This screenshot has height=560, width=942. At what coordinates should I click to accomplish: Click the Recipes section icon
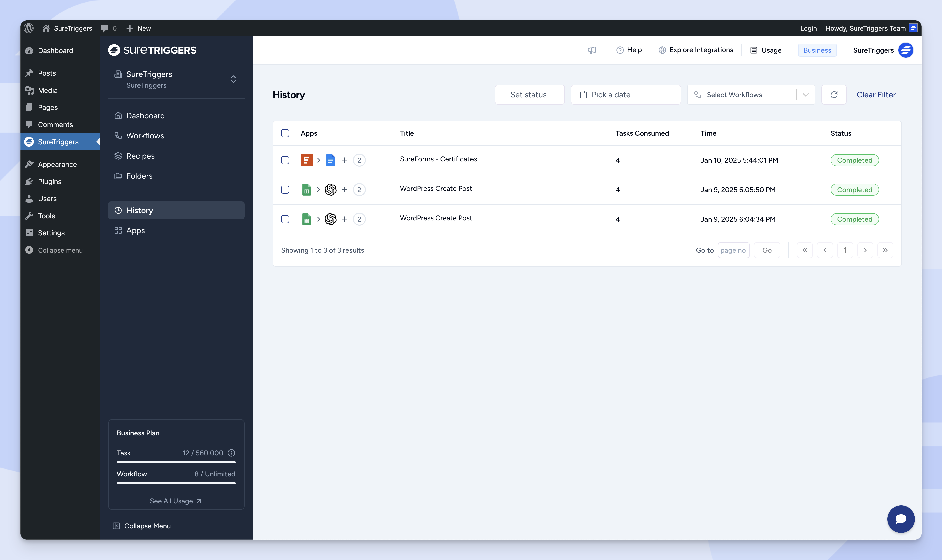coord(119,155)
